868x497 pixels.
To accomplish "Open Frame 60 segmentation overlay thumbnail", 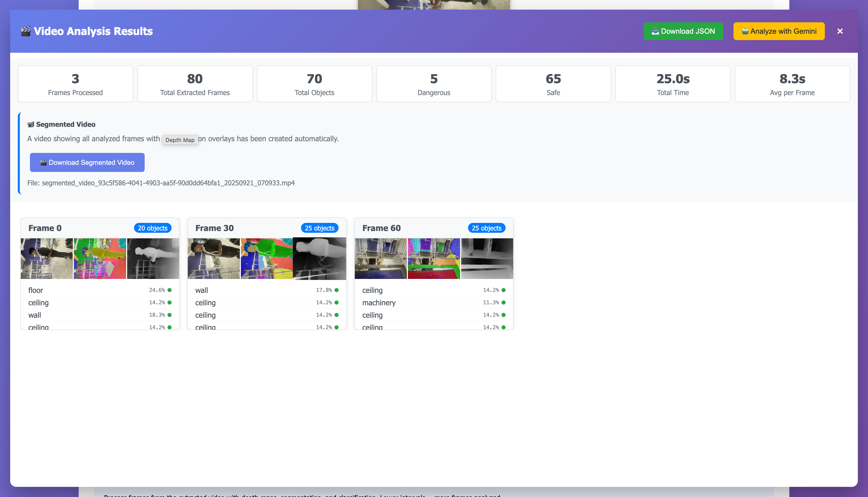I will (434, 258).
